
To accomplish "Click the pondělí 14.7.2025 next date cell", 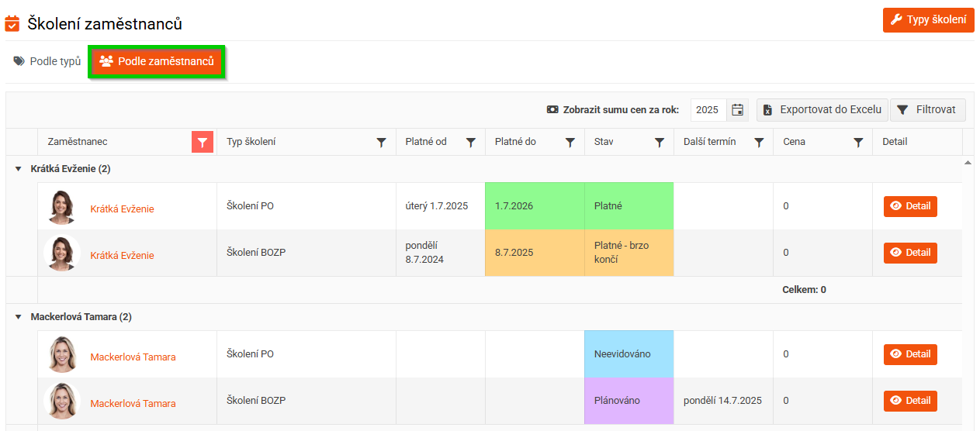I will [x=722, y=401].
